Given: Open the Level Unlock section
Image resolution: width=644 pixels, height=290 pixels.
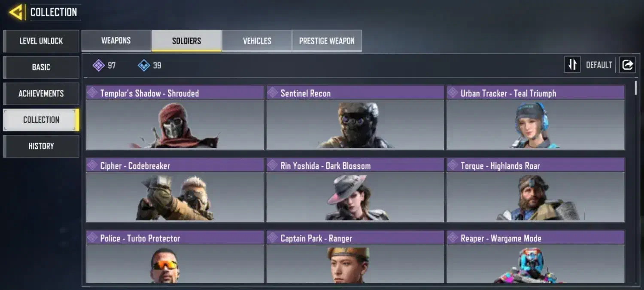Looking at the screenshot, I should [41, 41].
